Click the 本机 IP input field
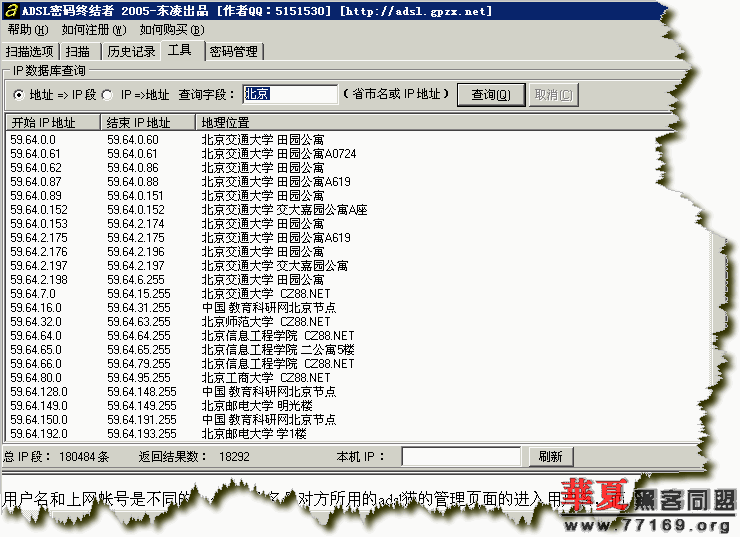Screen dimensions: 740x537 point(461,457)
